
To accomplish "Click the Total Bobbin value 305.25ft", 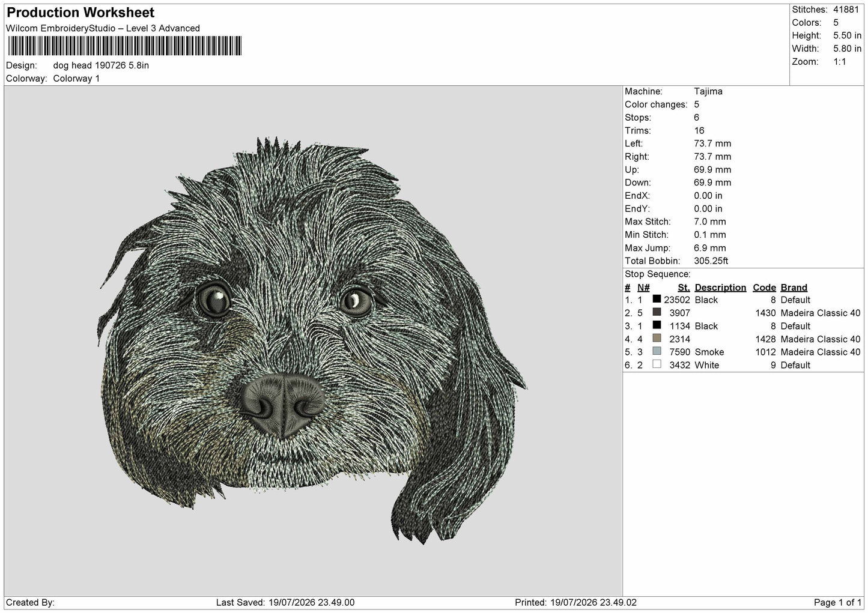I will tap(711, 261).
